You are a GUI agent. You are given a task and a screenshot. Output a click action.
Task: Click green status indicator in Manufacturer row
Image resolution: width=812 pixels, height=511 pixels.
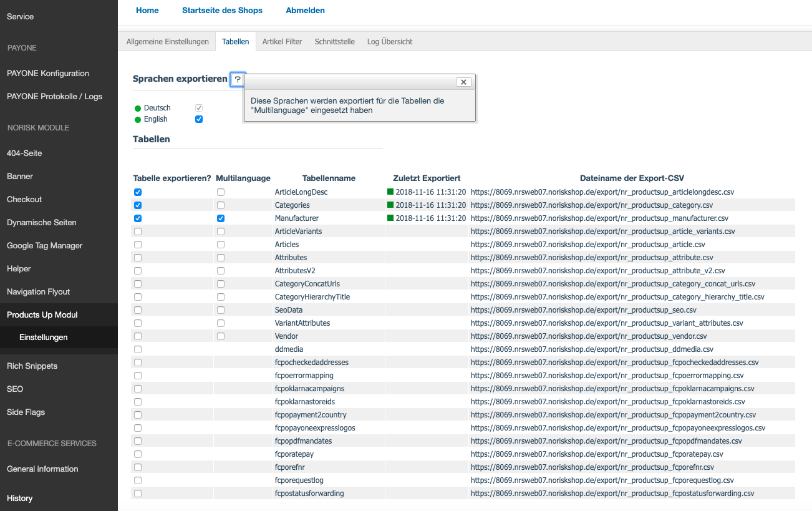point(390,218)
